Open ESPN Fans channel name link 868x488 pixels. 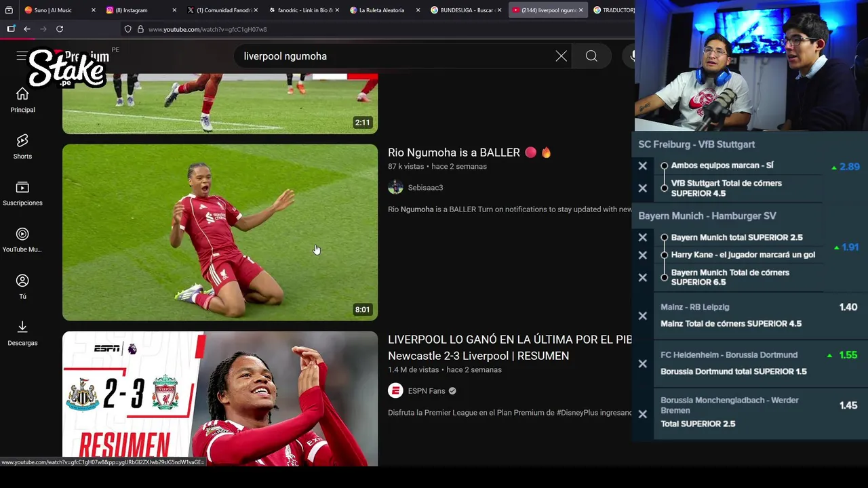(427, 391)
